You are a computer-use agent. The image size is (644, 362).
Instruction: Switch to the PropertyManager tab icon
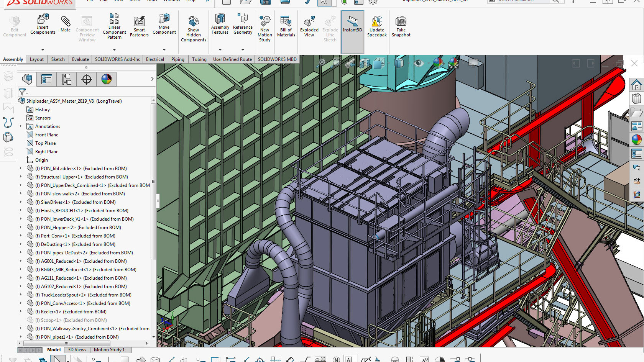pyautogui.click(x=47, y=79)
